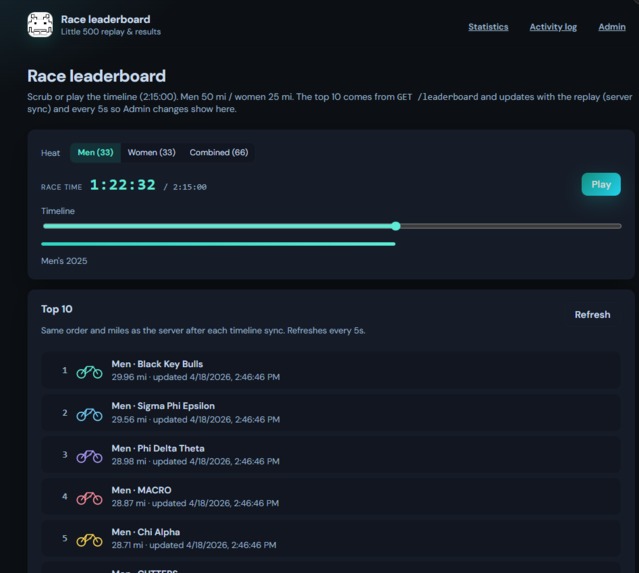Click the Timeline label

(x=58, y=211)
